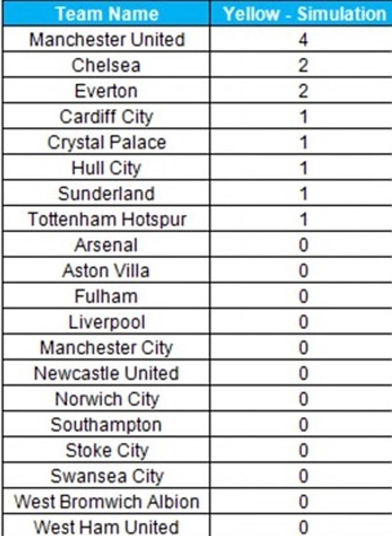Click the Team Name column header
This screenshot has width=392, height=536.
107,14
